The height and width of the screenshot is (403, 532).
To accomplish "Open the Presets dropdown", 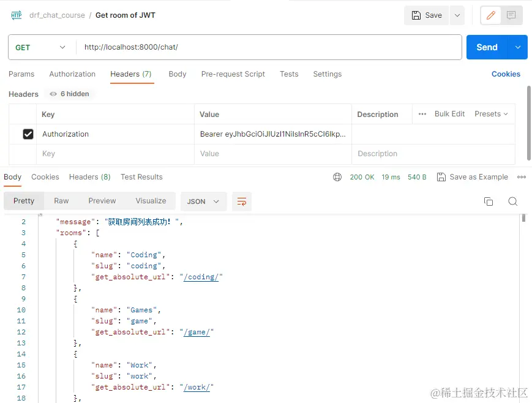I will click(x=491, y=114).
